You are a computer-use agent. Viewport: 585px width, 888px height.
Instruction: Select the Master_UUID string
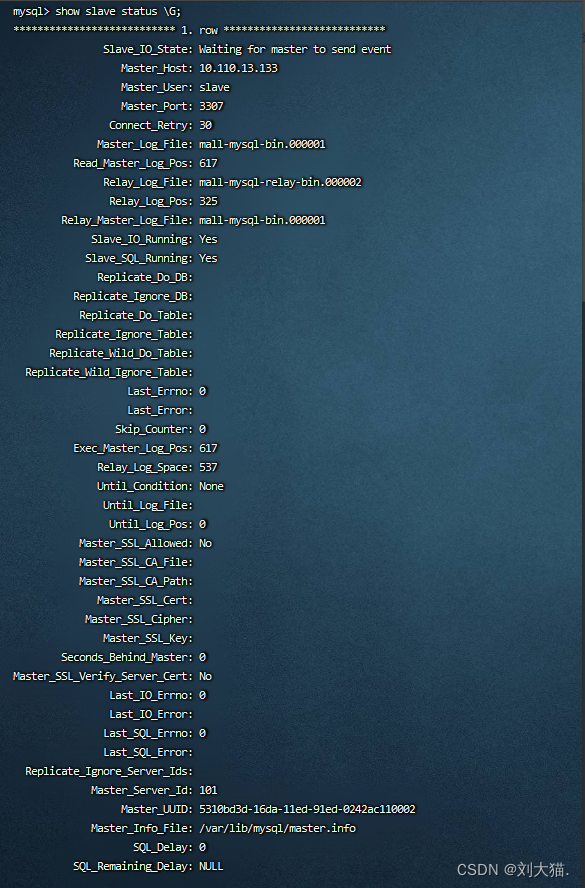click(x=307, y=809)
